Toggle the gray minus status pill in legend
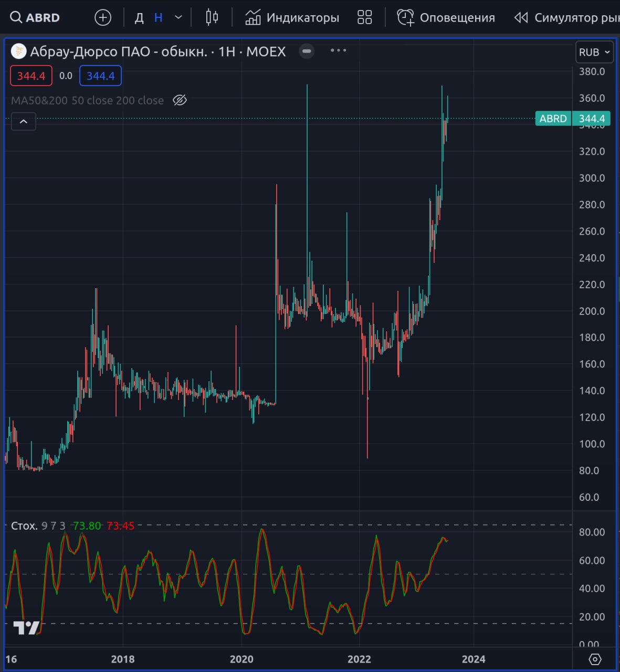This screenshot has width=620, height=672. (307, 51)
